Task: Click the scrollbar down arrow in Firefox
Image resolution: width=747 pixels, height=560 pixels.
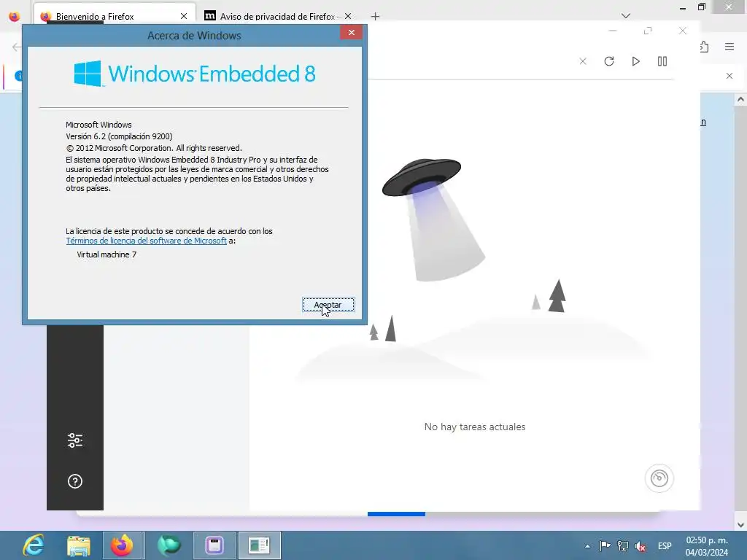Action: 740,525
